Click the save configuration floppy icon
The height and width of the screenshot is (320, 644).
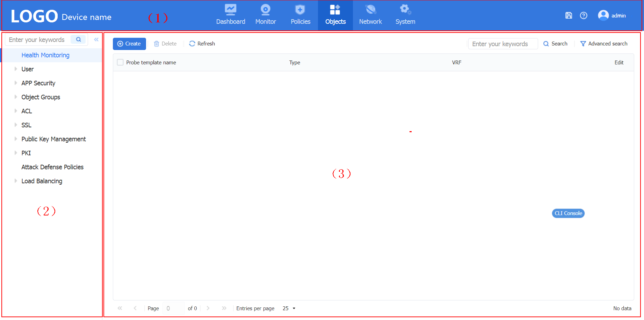(569, 15)
